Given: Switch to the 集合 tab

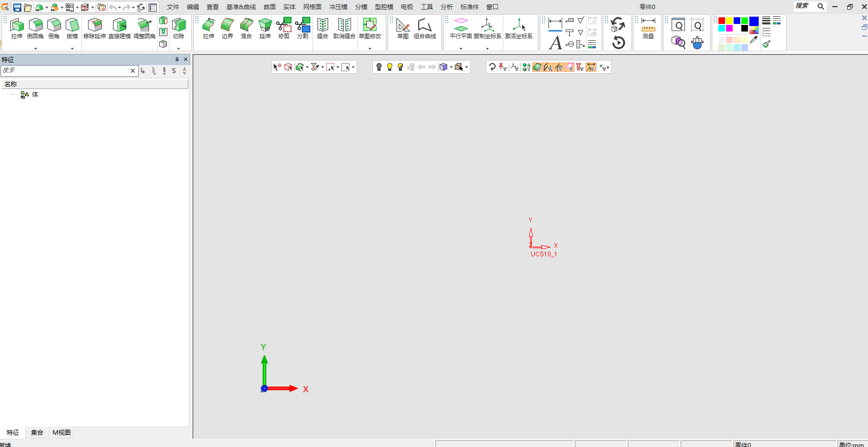Looking at the screenshot, I should tap(37, 433).
